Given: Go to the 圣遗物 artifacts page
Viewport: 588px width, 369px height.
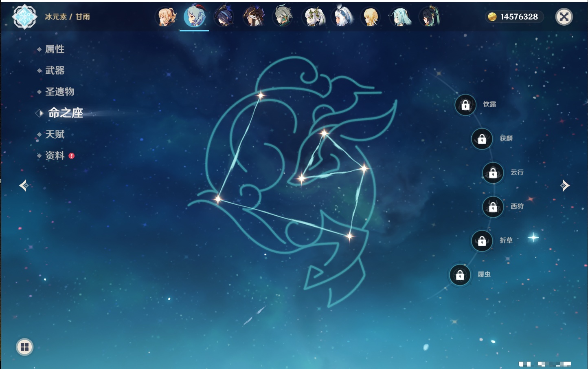Looking at the screenshot, I should coord(59,92).
